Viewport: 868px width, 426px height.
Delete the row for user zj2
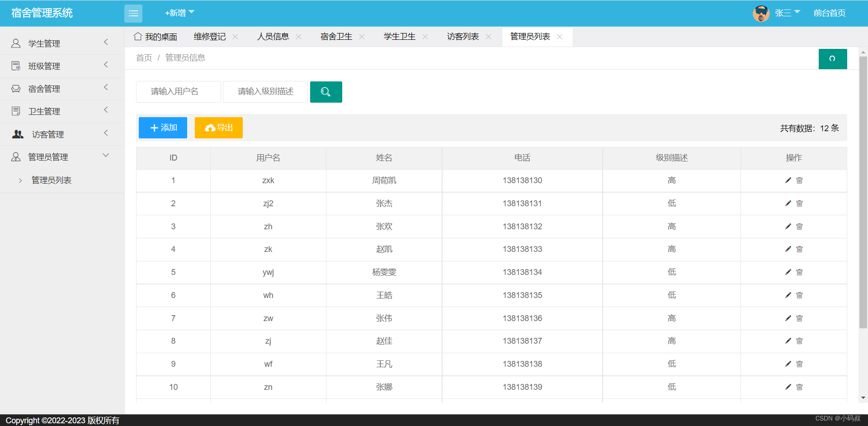pos(799,204)
